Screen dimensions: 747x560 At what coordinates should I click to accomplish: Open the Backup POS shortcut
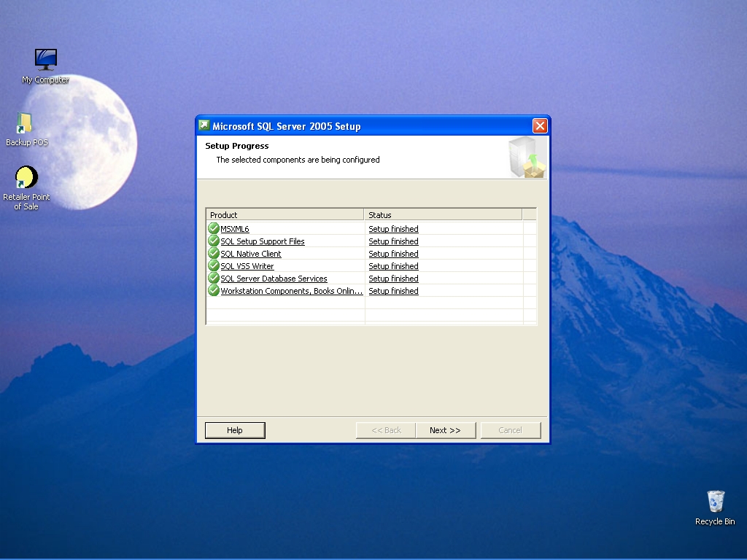(x=25, y=124)
